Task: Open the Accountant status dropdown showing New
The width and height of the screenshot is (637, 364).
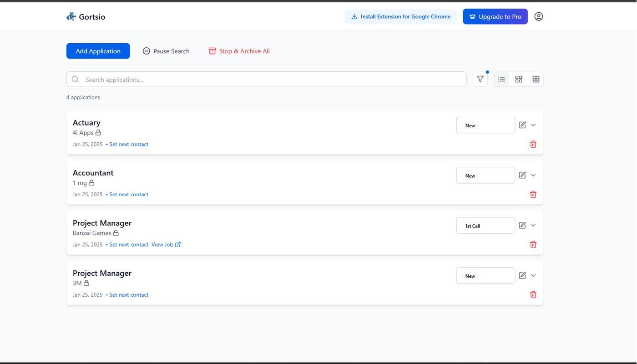Action: pyautogui.click(x=485, y=176)
